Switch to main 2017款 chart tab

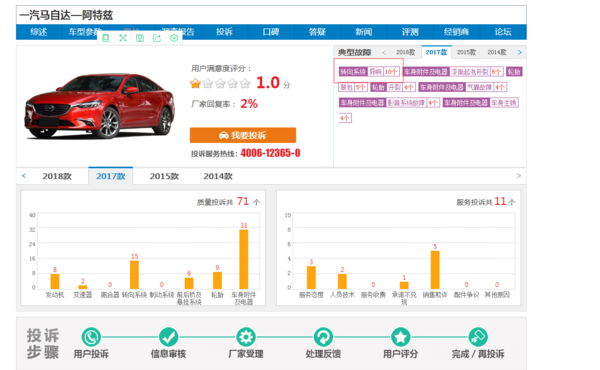click(111, 176)
